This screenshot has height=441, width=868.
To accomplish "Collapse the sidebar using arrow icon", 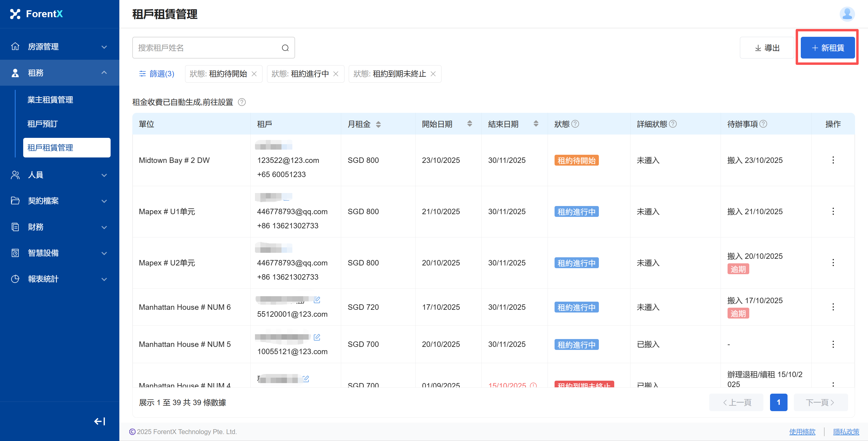I will tap(99, 421).
